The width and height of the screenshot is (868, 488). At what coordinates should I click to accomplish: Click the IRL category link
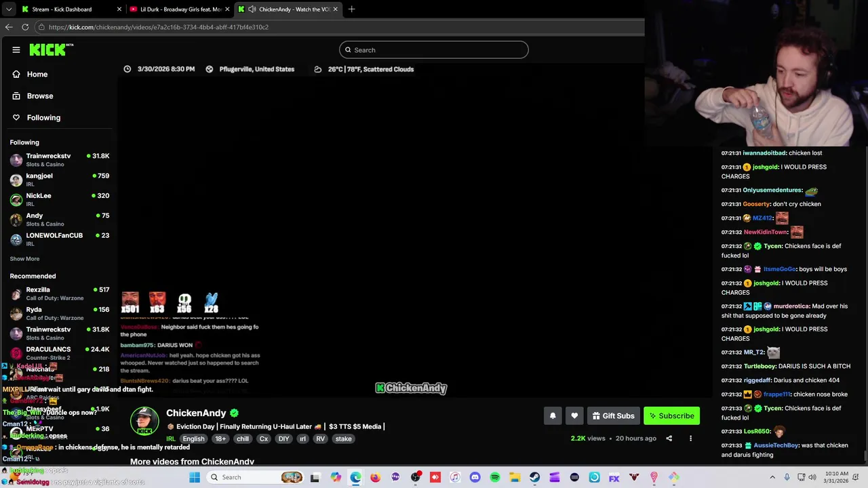tap(171, 439)
